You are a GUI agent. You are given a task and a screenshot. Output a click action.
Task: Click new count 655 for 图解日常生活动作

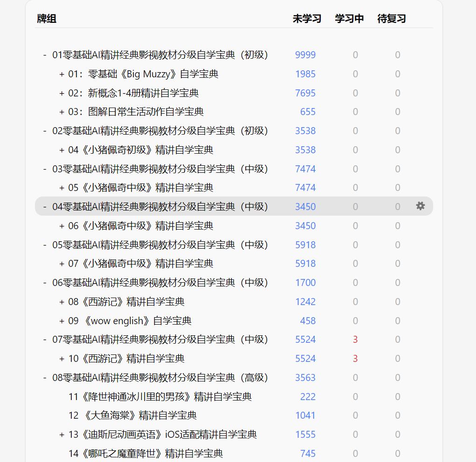308,112
